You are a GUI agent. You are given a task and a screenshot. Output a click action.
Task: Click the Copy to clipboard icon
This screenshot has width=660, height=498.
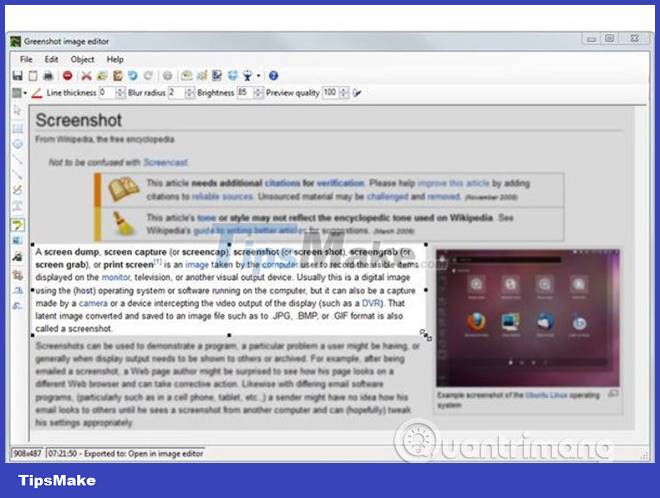pyautogui.click(x=33, y=76)
